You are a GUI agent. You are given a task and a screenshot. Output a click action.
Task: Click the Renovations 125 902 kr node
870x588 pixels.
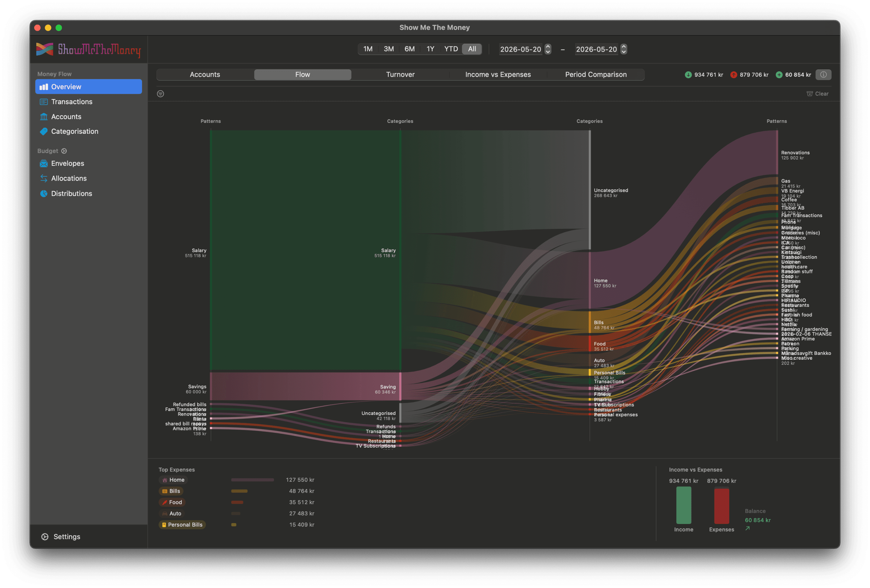coord(777,152)
